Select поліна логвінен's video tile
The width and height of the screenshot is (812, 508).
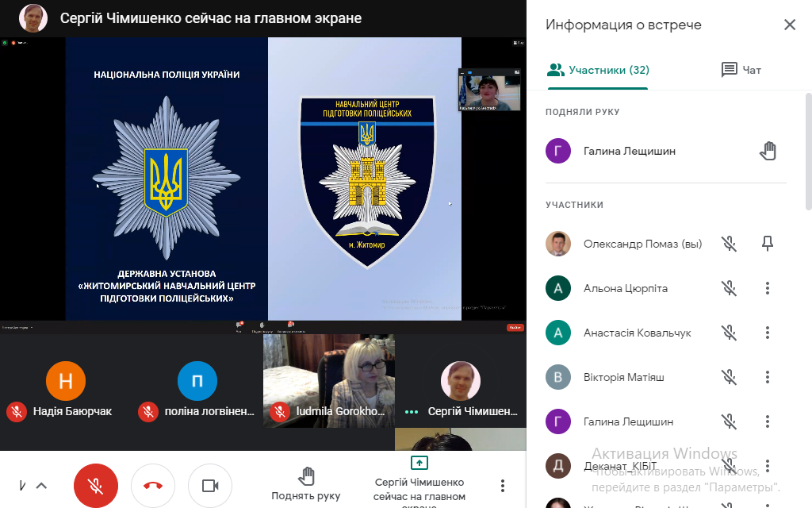(197, 381)
